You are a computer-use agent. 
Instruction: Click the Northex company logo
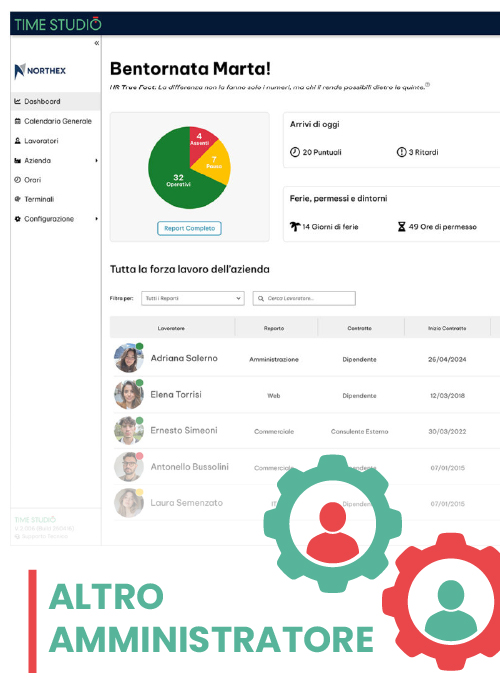(40, 71)
